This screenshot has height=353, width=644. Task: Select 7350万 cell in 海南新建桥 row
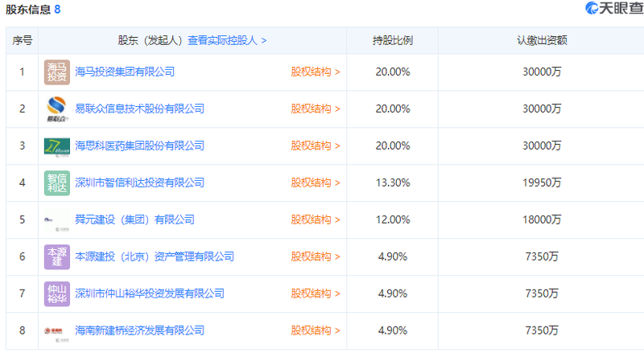(542, 330)
